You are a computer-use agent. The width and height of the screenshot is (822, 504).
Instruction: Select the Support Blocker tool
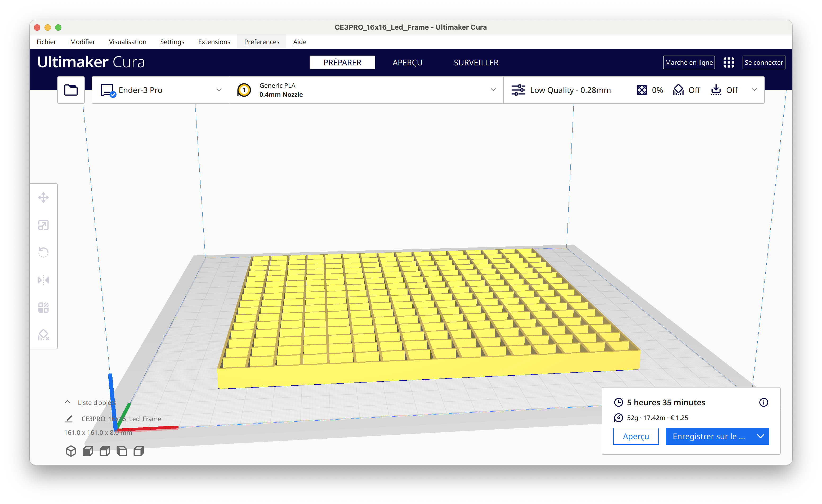tap(43, 335)
